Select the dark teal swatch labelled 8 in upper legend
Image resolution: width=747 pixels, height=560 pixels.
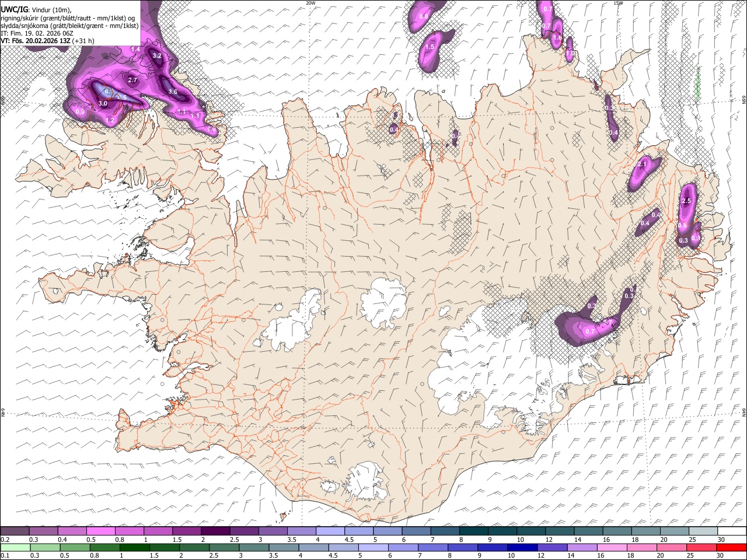point(473,531)
